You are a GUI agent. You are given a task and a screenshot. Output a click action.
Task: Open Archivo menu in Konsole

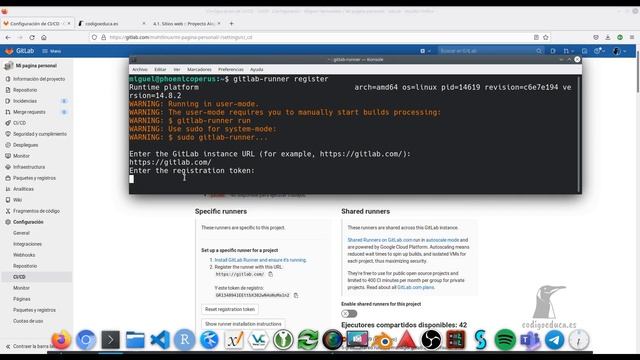(140, 69)
